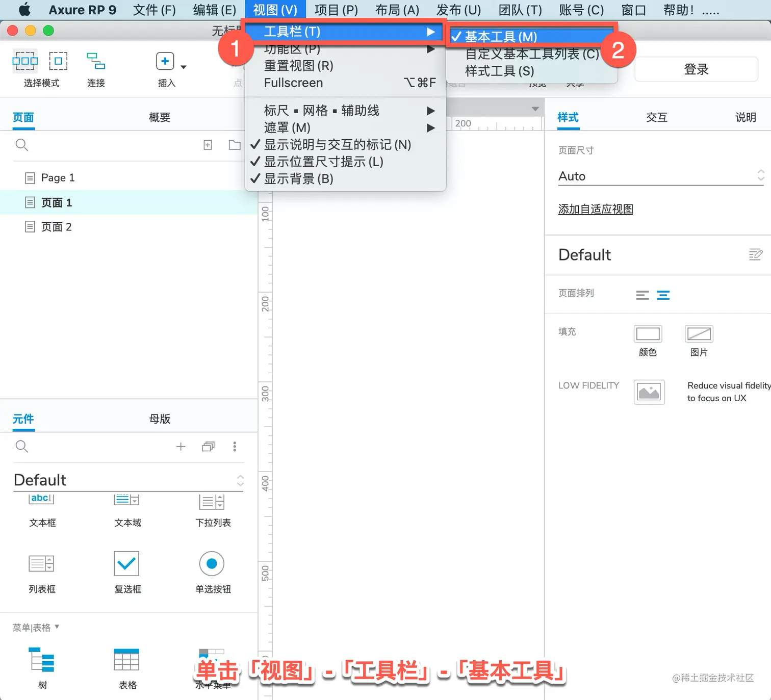Toggle the LOW FIDELITY image mode

pos(649,392)
